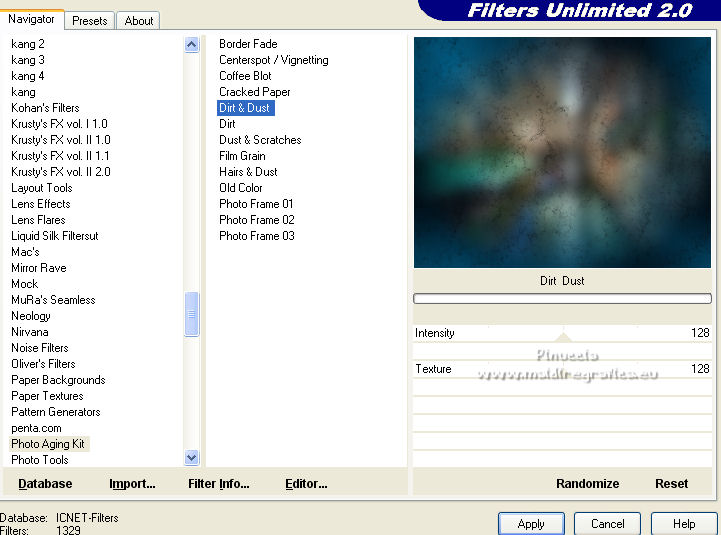Viewport: 721px width, 535px height.
Task: Select Krusty's FX vol. I 1.0
Action: 59,124
